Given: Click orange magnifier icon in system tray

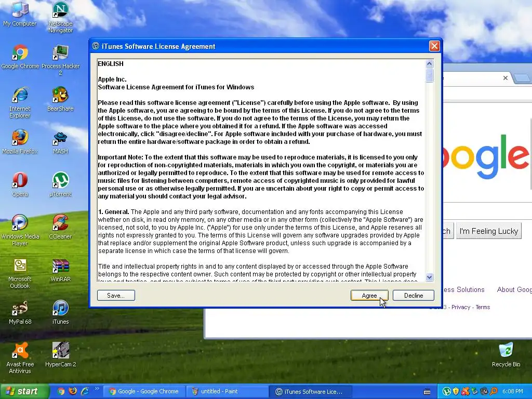Looking at the screenshot, I should 494,391.
